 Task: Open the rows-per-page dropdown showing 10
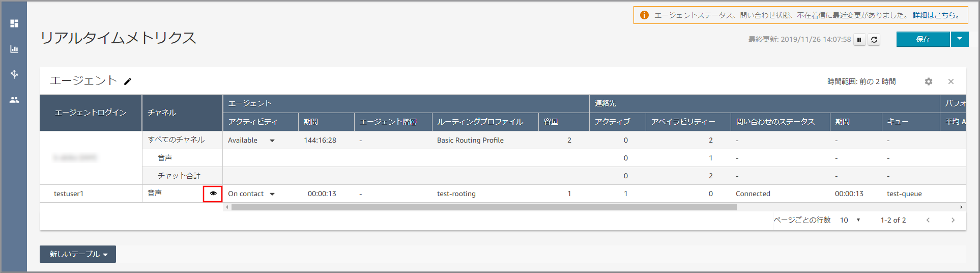(x=850, y=220)
